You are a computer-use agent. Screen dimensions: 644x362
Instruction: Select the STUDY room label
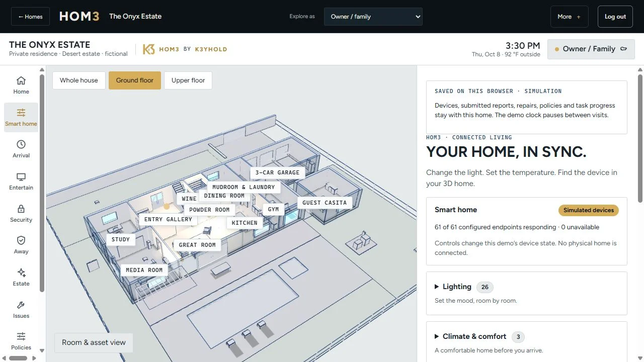[x=121, y=239]
